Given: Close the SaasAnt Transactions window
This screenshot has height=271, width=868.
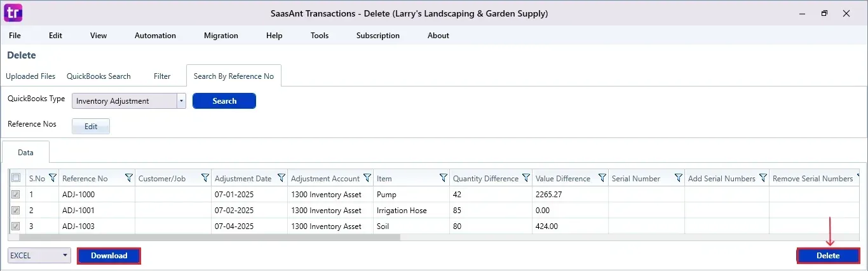Looking at the screenshot, I should point(846,13).
